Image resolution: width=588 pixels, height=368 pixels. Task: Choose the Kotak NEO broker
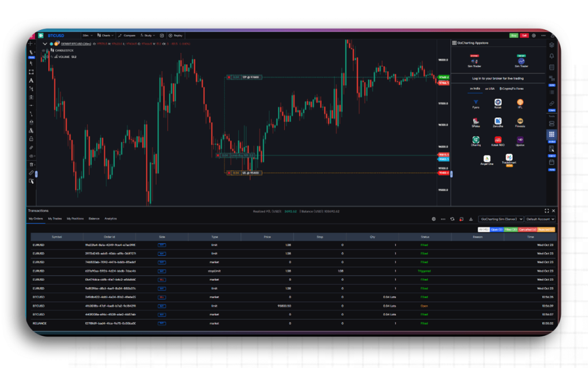coord(498,140)
